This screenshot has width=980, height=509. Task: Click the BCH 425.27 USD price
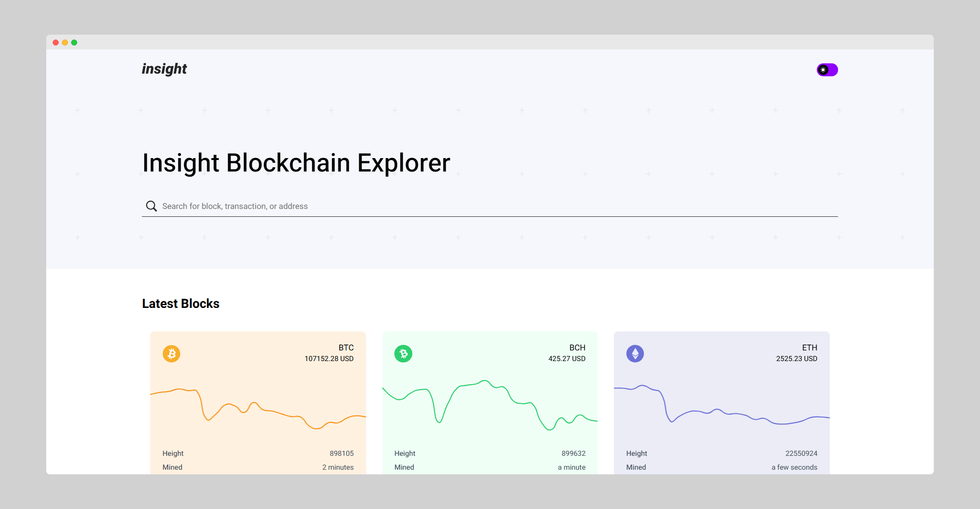coord(567,359)
